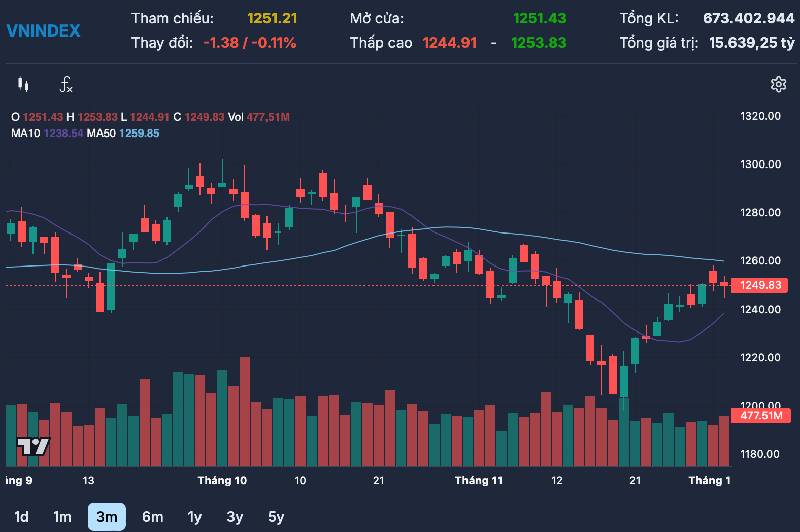
Task: Click the 1320.00 price axis label
Action: click(x=760, y=116)
